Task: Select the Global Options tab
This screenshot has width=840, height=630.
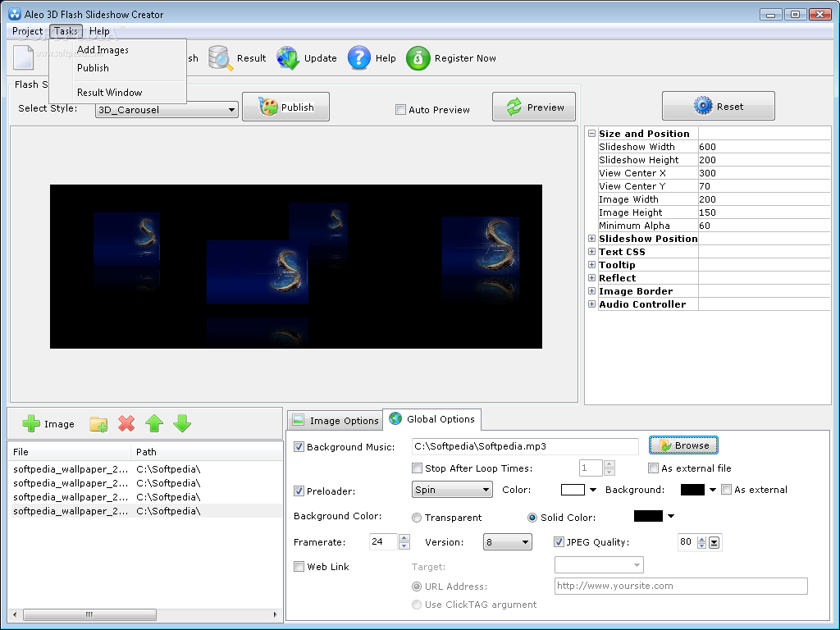Action: point(431,419)
